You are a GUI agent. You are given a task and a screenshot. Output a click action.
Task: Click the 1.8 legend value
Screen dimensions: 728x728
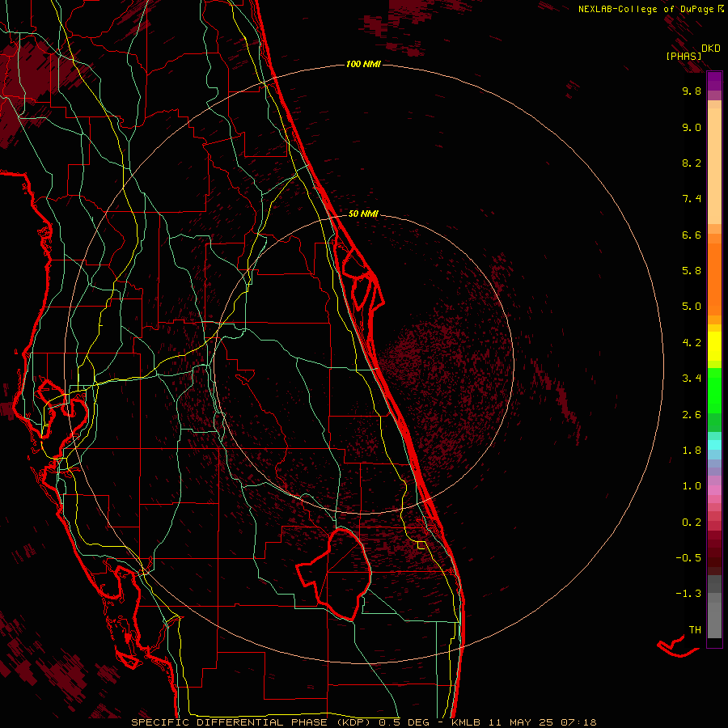pyautogui.click(x=692, y=451)
